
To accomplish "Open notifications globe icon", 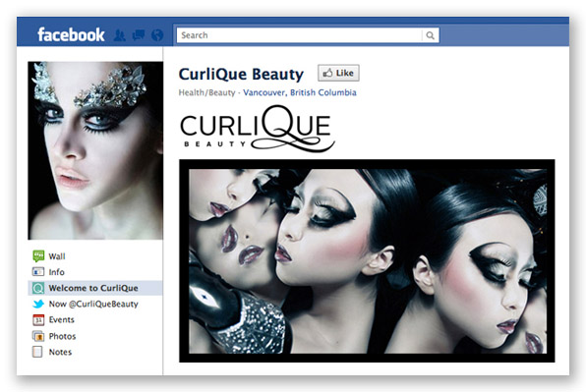I will point(157,35).
